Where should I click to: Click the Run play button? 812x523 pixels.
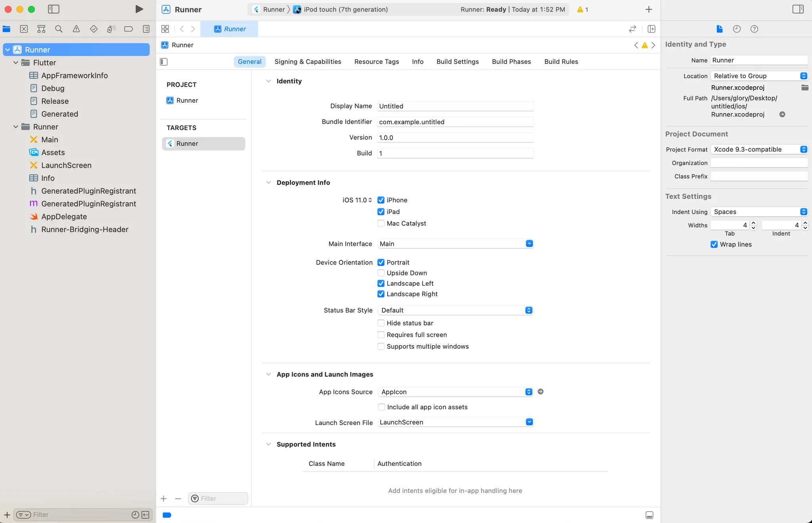(x=139, y=9)
